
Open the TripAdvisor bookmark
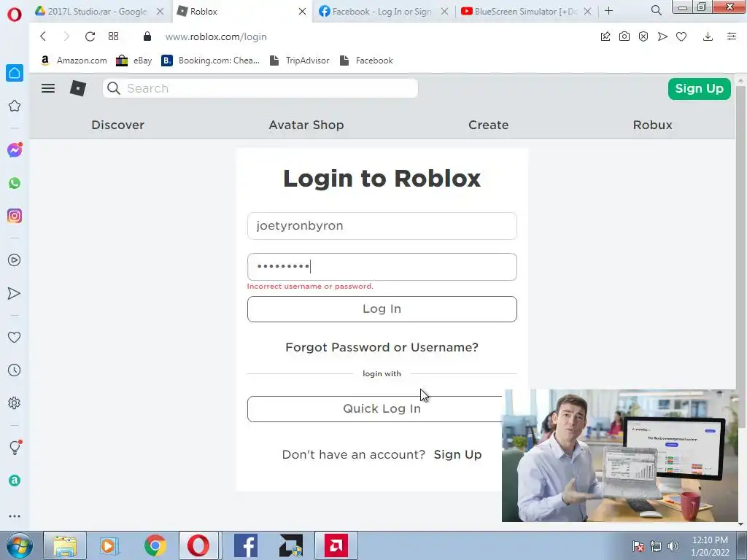(x=300, y=61)
